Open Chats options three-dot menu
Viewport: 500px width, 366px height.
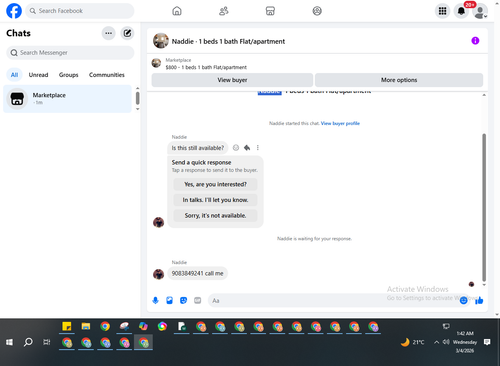click(108, 33)
